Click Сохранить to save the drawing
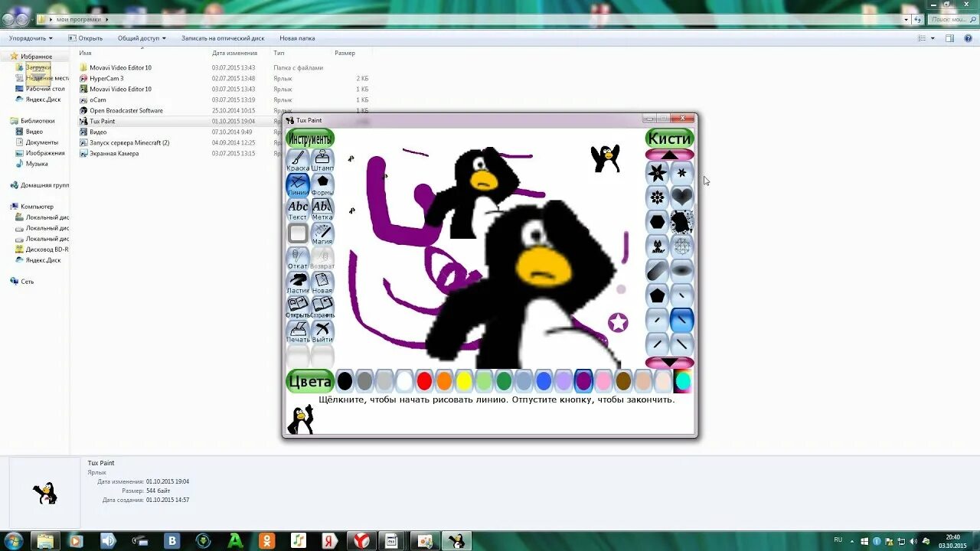This screenshot has width=980, height=551. click(322, 308)
